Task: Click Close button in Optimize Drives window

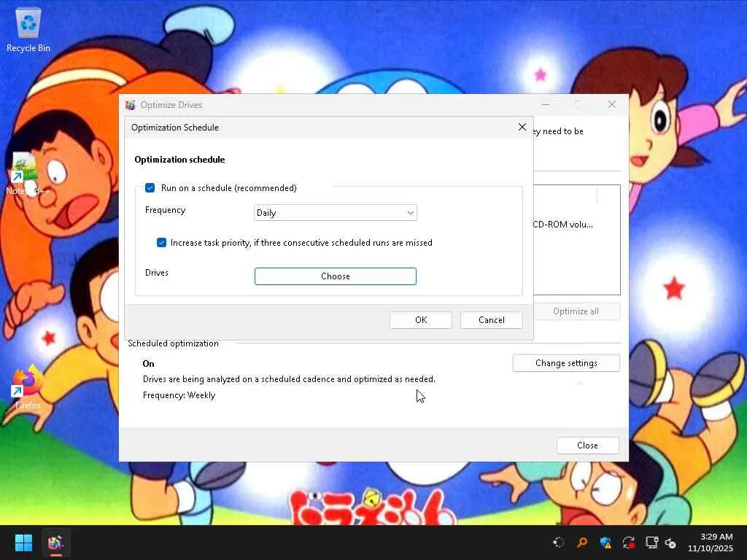Action: tap(587, 446)
